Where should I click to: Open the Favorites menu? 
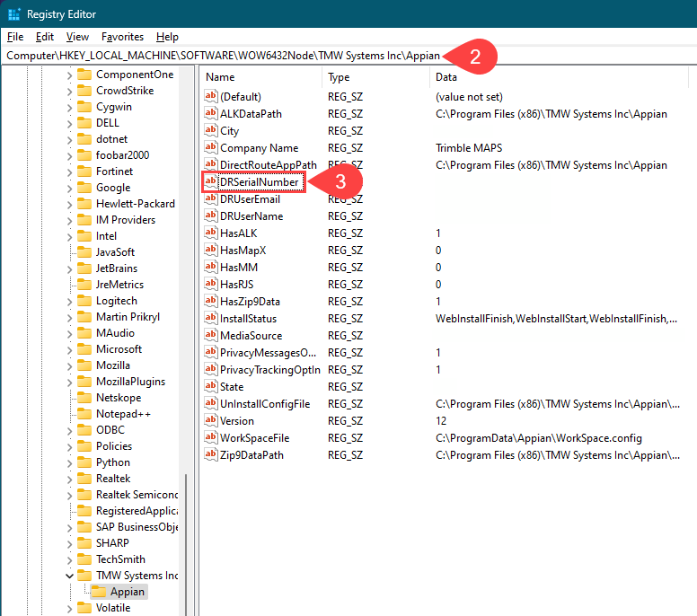point(122,37)
